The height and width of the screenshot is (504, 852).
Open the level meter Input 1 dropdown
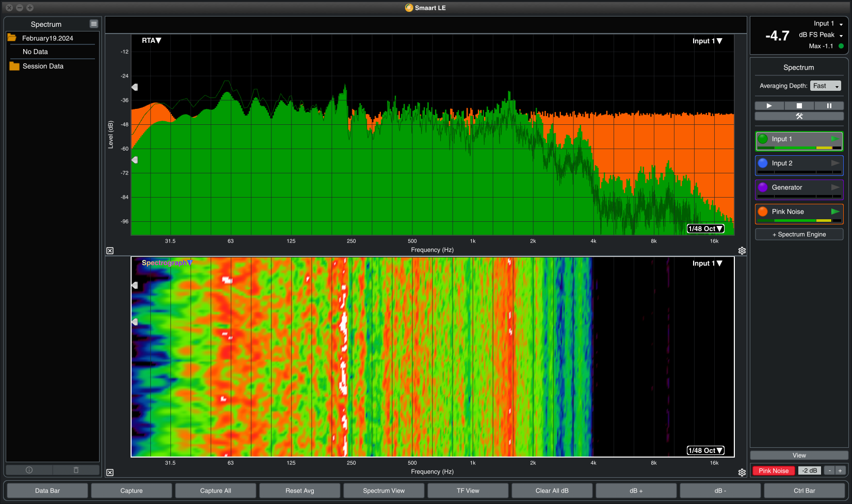(828, 24)
